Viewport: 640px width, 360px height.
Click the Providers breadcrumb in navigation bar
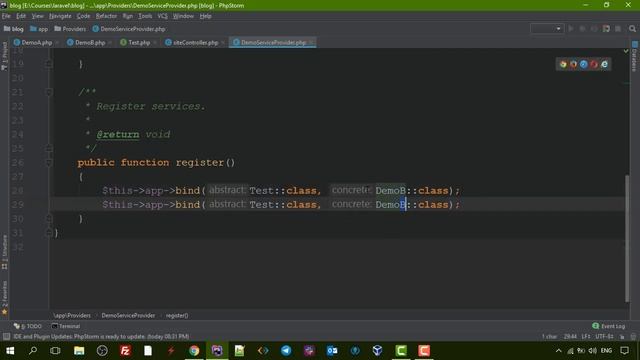(70, 29)
